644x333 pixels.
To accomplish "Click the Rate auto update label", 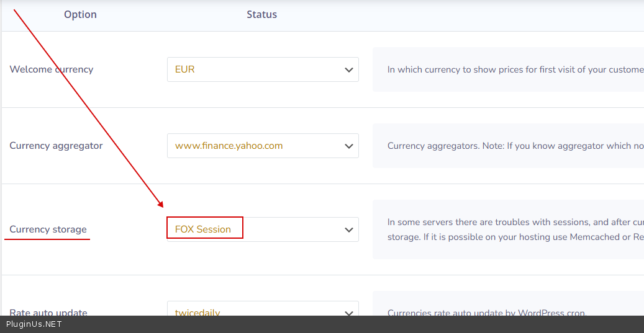I will point(48,311).
